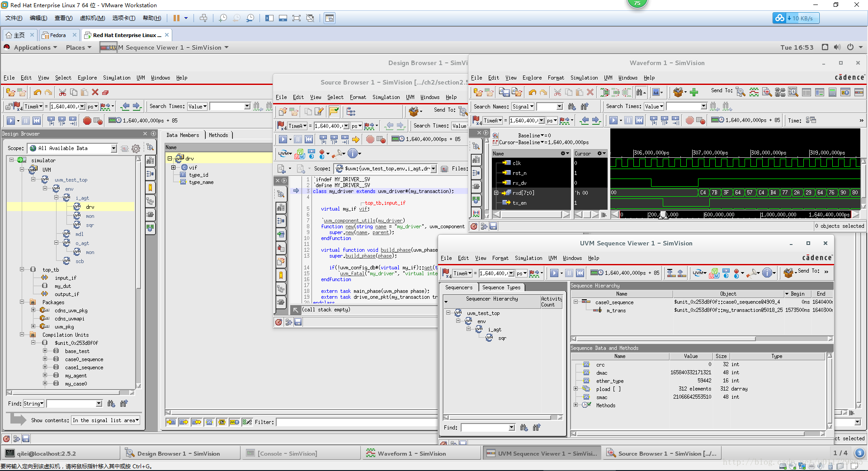Viewport: 868px width, 471px height.
Task: Click the Undo arrow in Design Browser toolbar
Action: [38, 92]
